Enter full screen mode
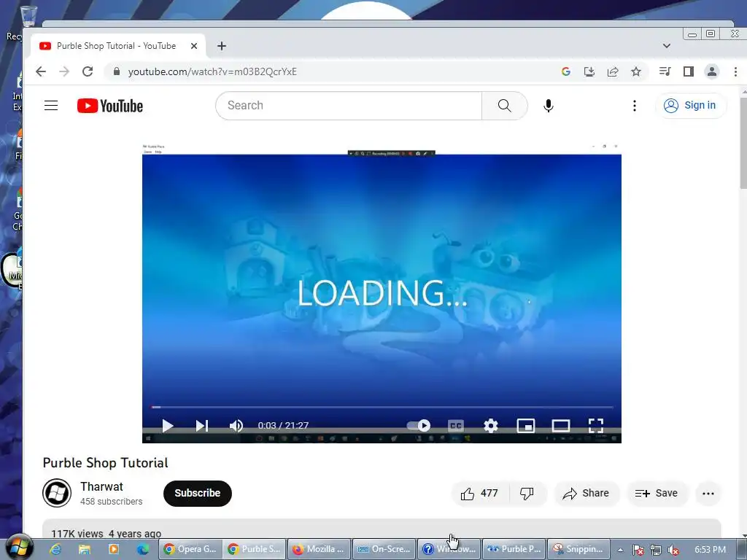747x560 pixels. click(x=596, y=425)
